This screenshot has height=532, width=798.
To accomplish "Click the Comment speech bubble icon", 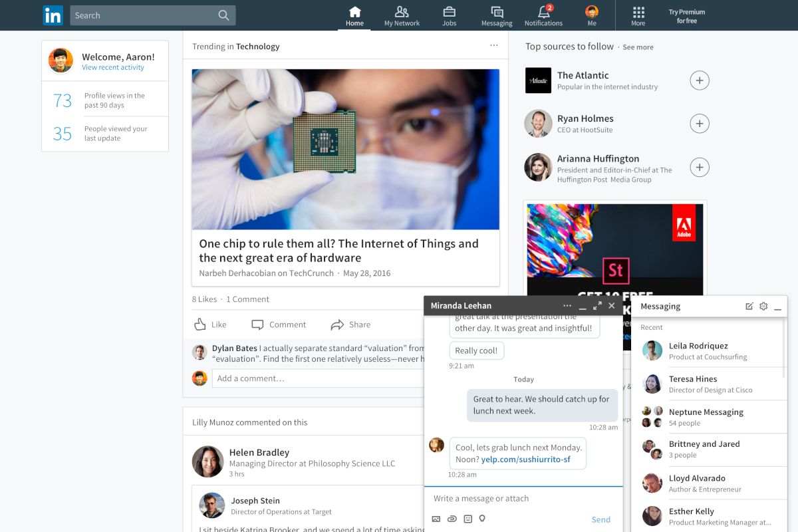I will click(x=257, y=325).
